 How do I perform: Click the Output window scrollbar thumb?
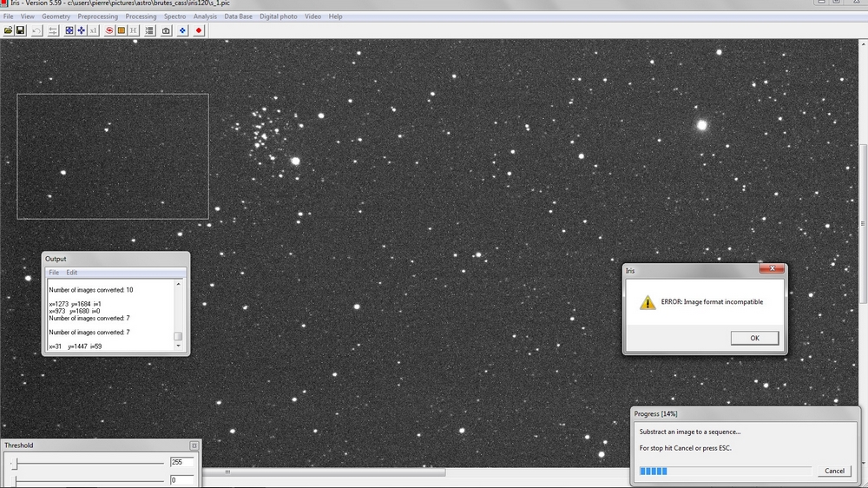click(x=178, y=336)
